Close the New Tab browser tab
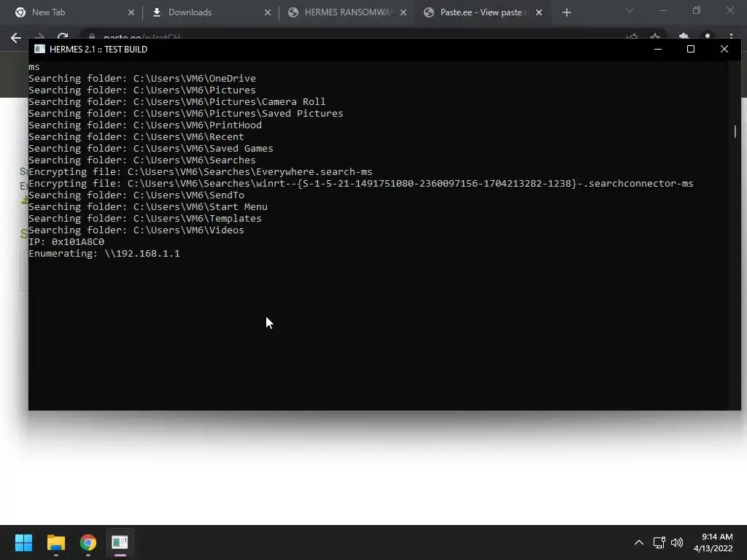The image size is (747, 560). [131, 13]
